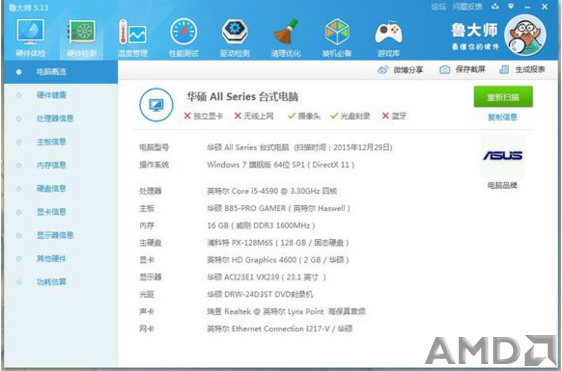The width and height of the screenshot is (562, 371).
Task: Click the title bar skin/shirt icon
Action: (x=495, y=6)
